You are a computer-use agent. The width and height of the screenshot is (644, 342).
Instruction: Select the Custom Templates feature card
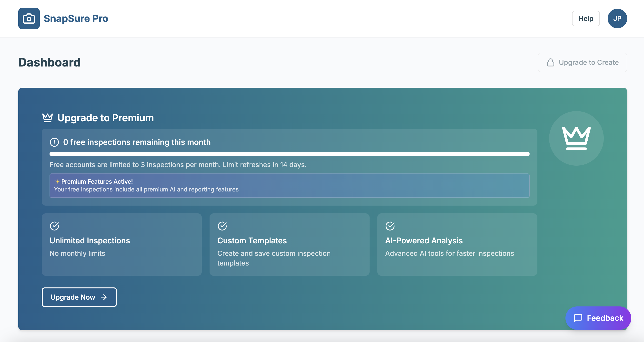[x=289, y=245]
